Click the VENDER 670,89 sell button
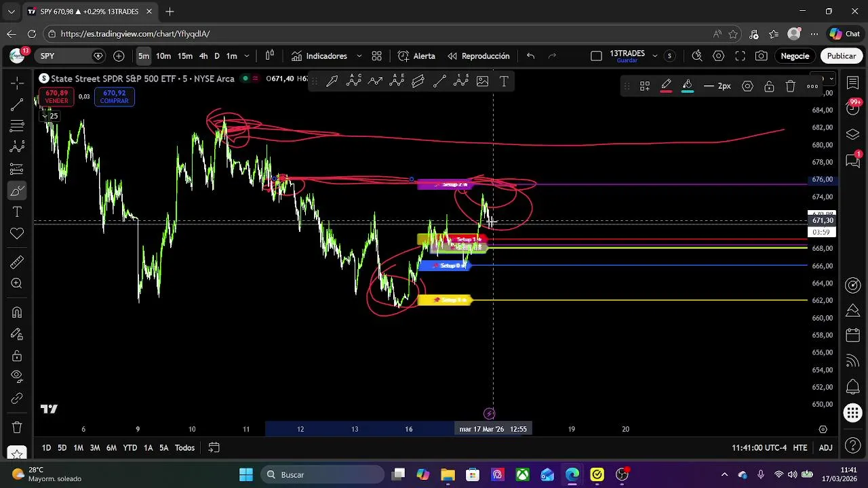This screenshot has height=488, width=868. [57, 97]
